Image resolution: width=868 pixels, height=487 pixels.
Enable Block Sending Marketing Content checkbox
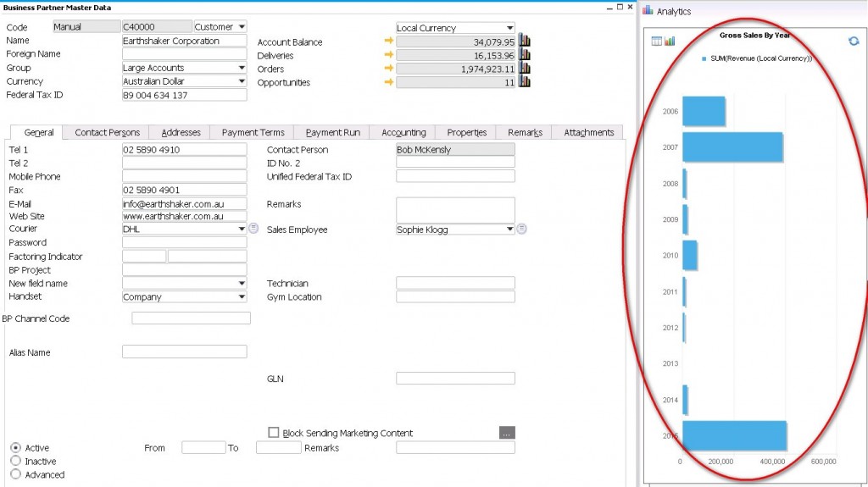(274, 433)
